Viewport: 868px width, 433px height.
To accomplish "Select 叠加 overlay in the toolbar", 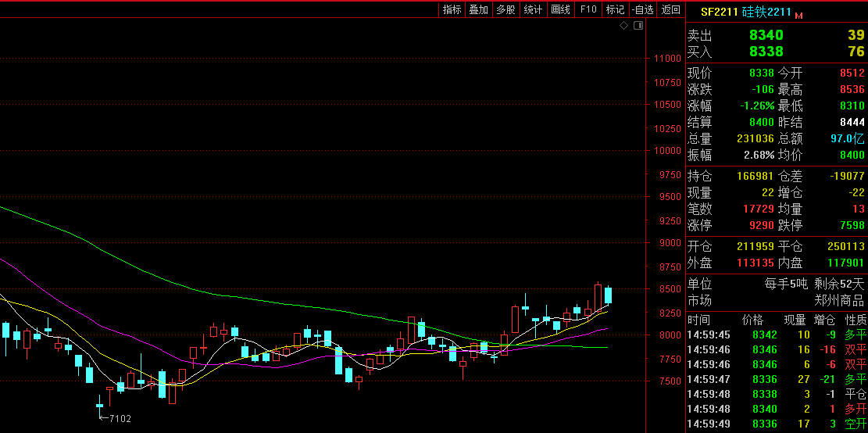I will pyautogui.click(x=479, y=9).
